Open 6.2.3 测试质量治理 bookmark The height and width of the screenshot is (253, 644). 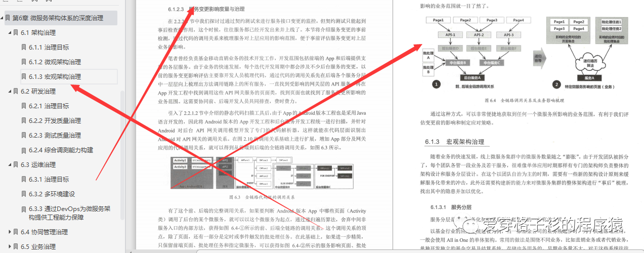point(55,136)
